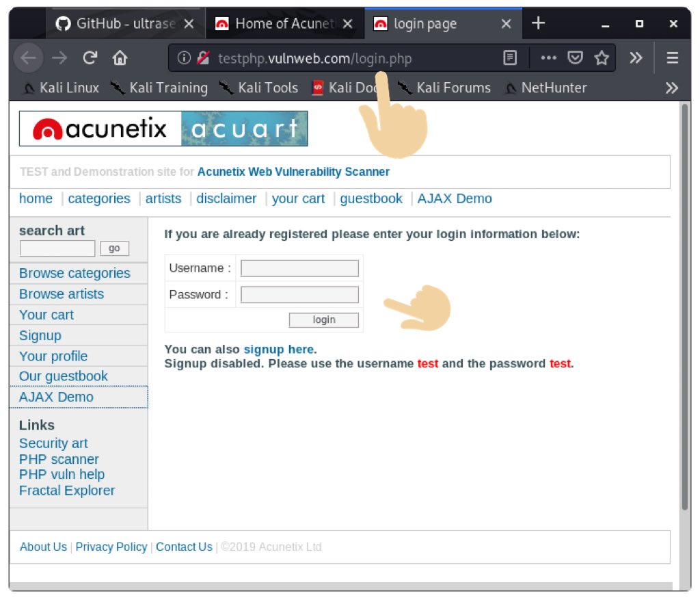
Task: Open the Kali Forums bookmark
Action: (x=444, y=88)
